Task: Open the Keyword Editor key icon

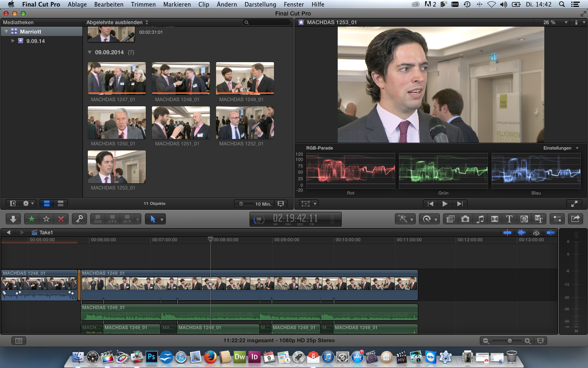Action: click(79, 219)
